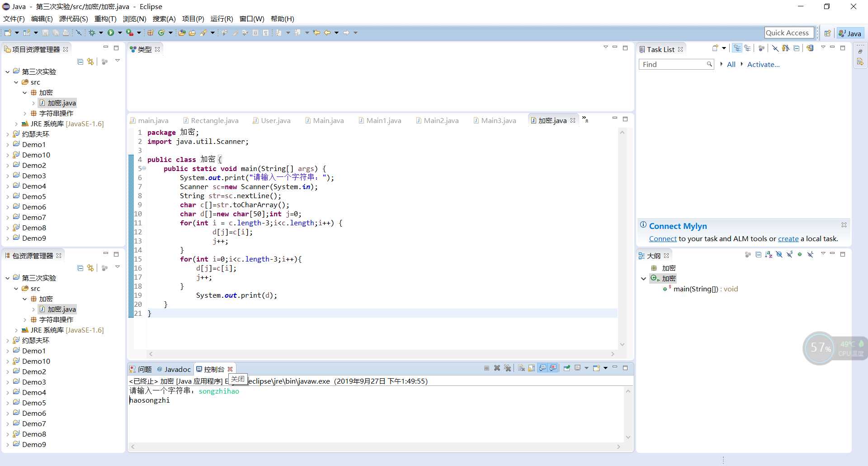Open view menu triangle of 项目资源管理器
The image size is (868, 466).
pos(118,61)
